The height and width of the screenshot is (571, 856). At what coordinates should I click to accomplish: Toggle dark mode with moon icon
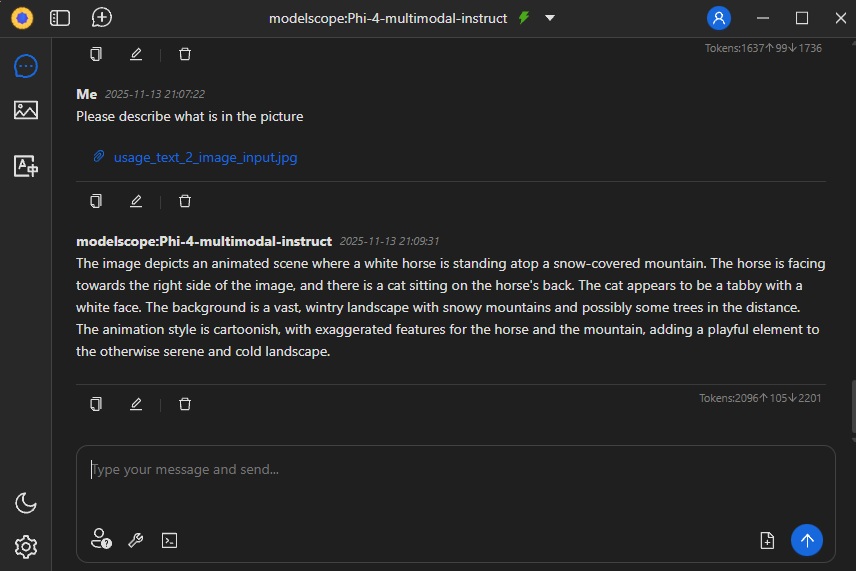pos(26,503)
